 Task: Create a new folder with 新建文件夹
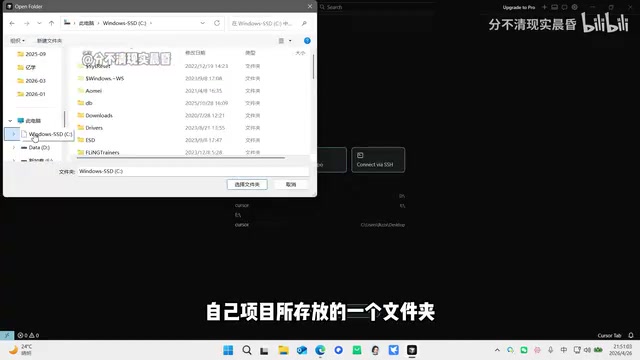tap(49, 41)
